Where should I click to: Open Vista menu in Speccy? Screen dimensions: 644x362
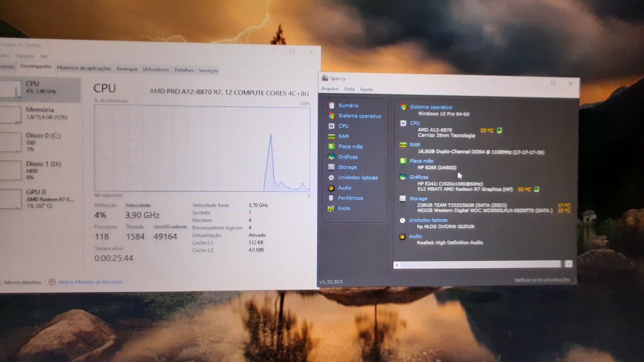[349, 89]
